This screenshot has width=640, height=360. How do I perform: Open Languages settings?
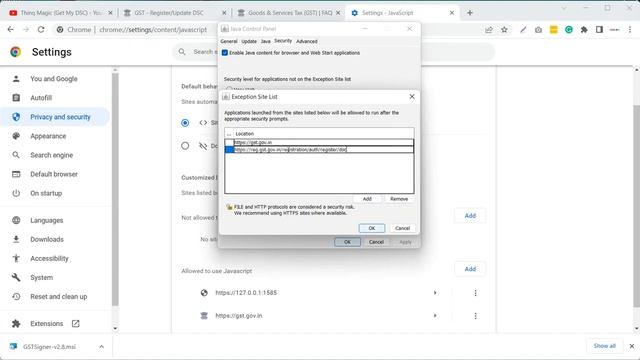click(x=47, y=220)
